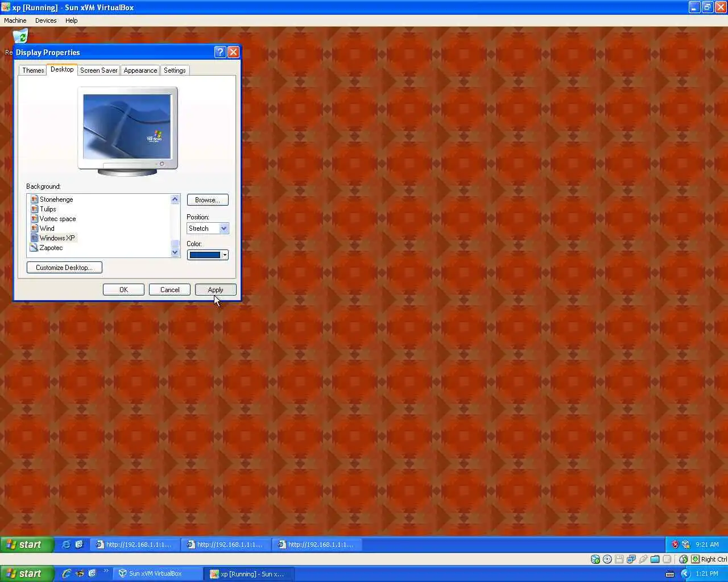This screenshot has width=728, height=582.
Task: Open third http://192.168.1.1 guest taskbar window
Action: click(317, 544)
